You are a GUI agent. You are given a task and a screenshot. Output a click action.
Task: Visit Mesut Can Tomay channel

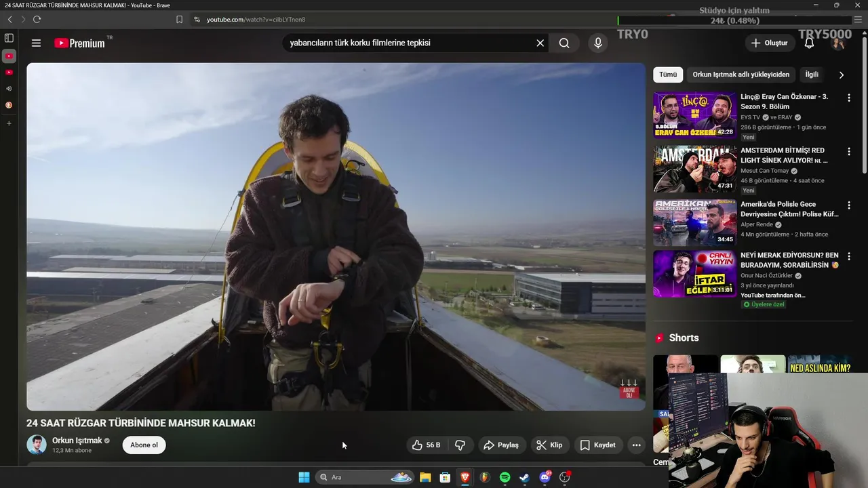(x=765, y=171)
